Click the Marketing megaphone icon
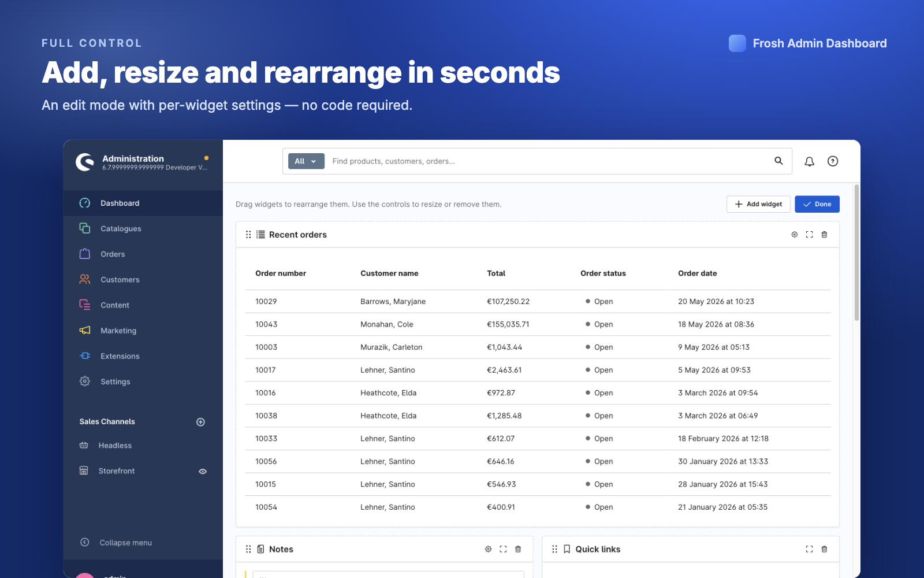The width and height of the screenshot is (924, 578). pyautogui.click(x=85, y=330)
